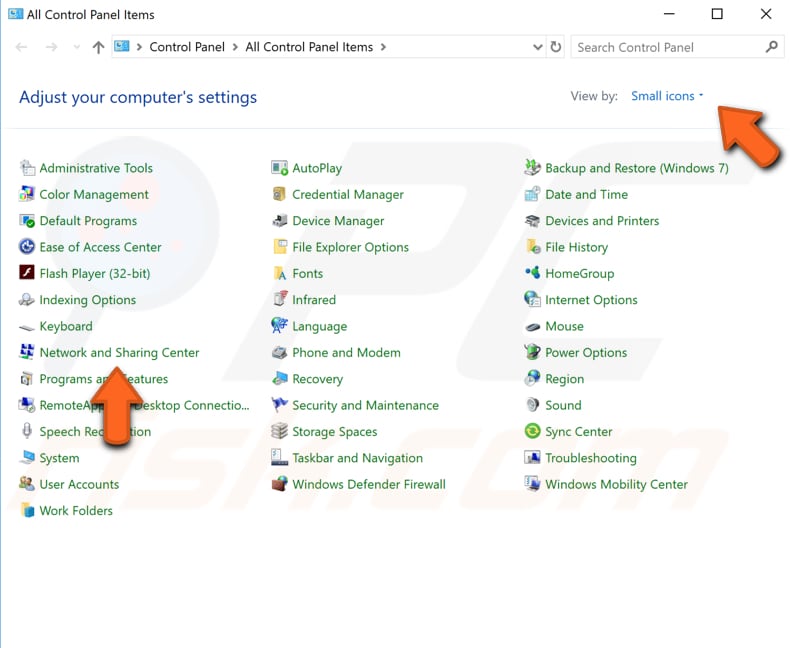790x648 pixels.
Task: Open the Fonts icon
Action: [280, 273]
